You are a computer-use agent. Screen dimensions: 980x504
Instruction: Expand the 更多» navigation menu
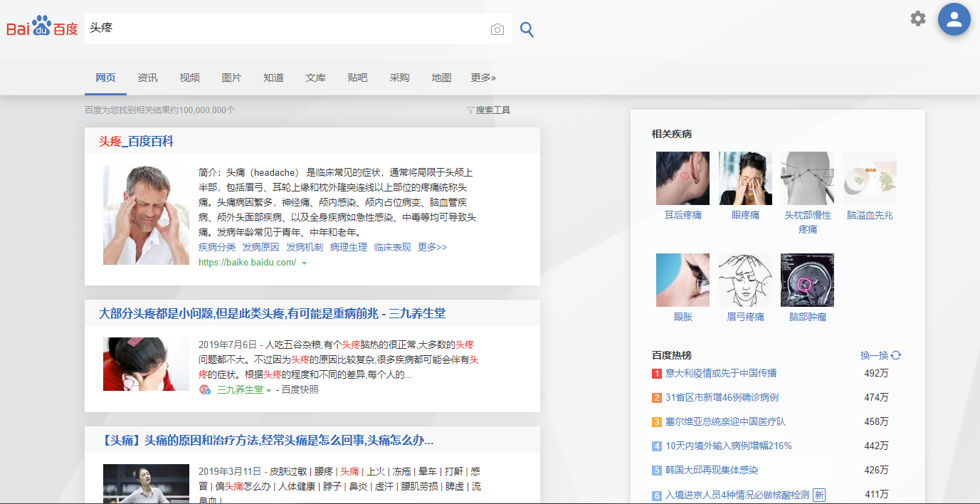coord(483,78)
